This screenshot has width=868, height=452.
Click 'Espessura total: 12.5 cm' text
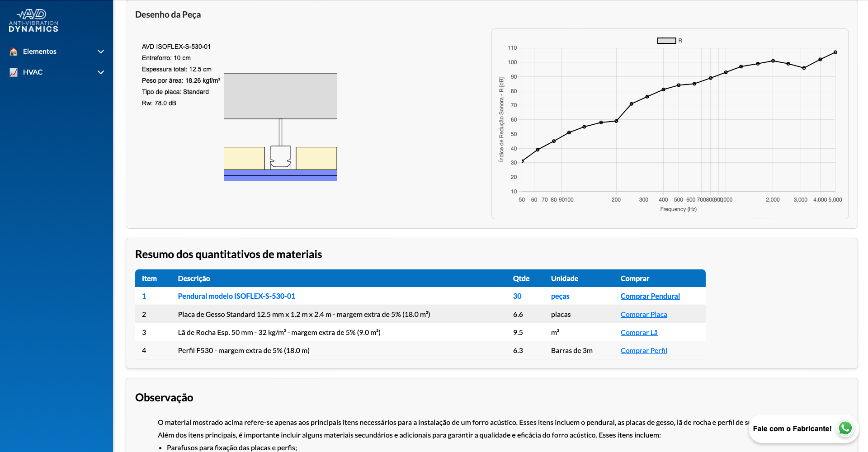[x=177, y=69]
